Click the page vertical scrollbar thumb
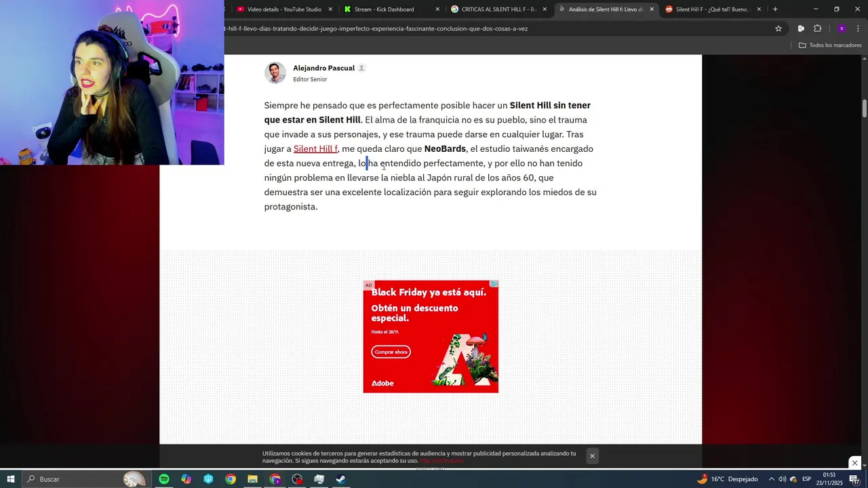Viewport: 868px width, 488px height. (x=865, y=108)
